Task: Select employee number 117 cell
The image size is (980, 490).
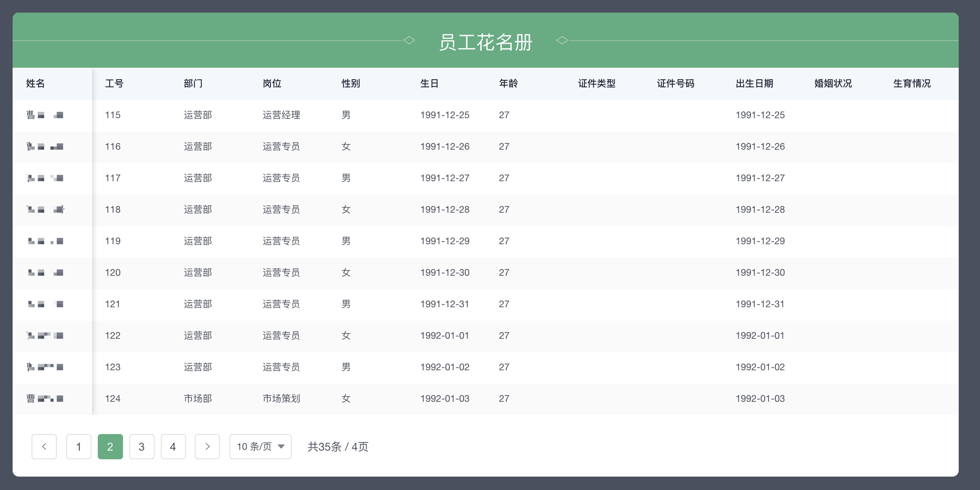Action: (x=113, y=178)
